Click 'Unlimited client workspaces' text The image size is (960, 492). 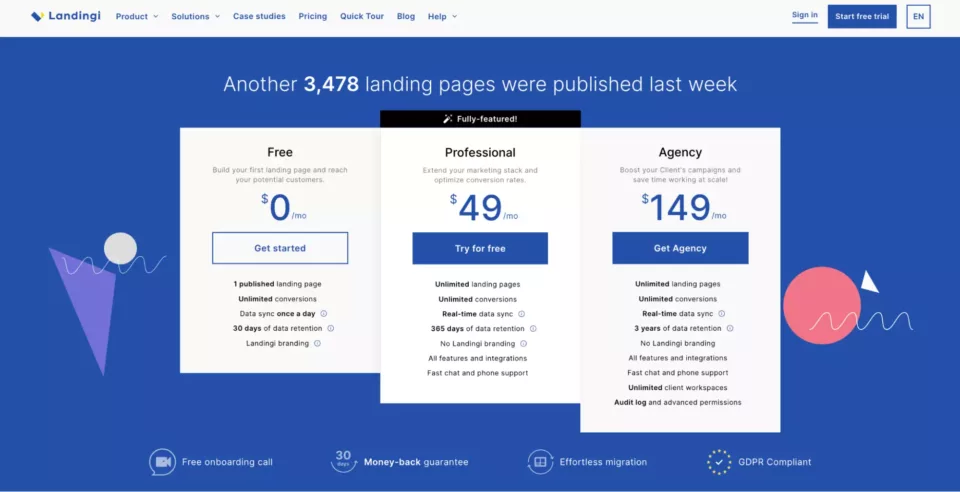tap(678, 387)
